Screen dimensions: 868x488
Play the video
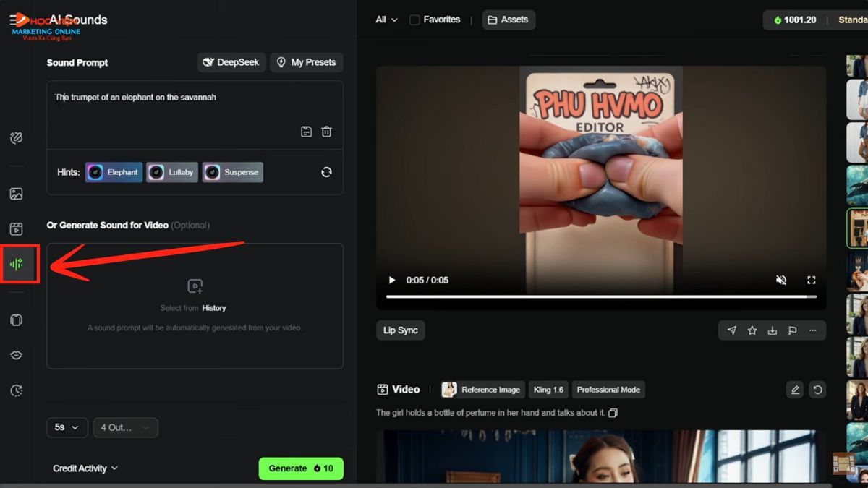click(392, 280)
